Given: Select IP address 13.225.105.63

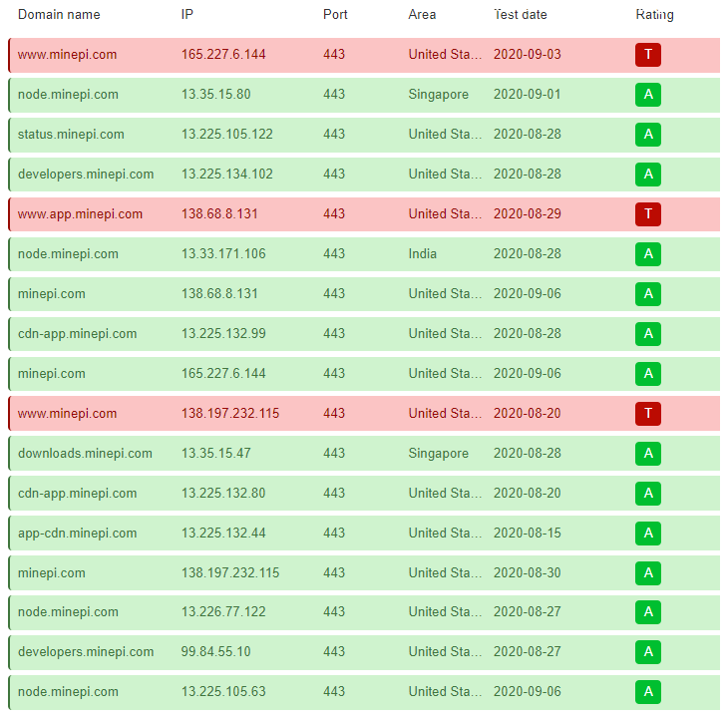Looking at the screenshot, I should (223, 692).
